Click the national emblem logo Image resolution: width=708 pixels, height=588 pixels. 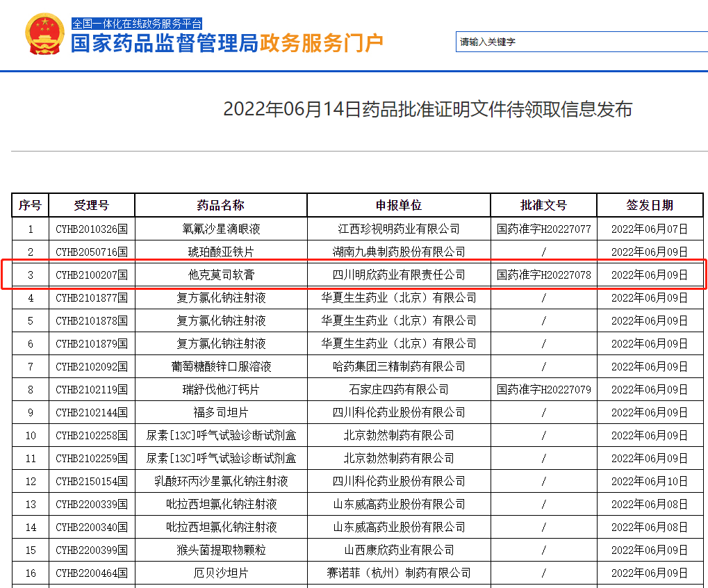click(x=44, y=33)
